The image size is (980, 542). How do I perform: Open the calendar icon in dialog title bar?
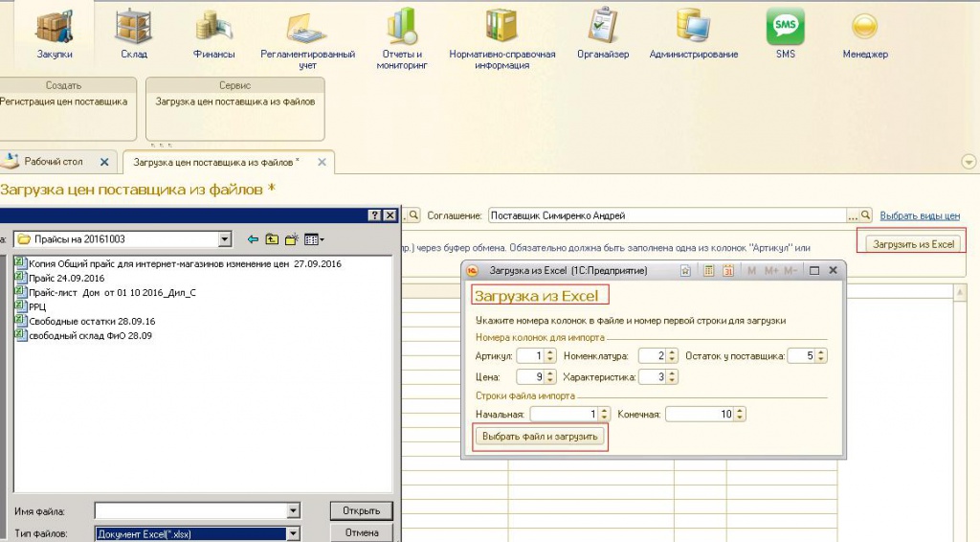[728, 271]
